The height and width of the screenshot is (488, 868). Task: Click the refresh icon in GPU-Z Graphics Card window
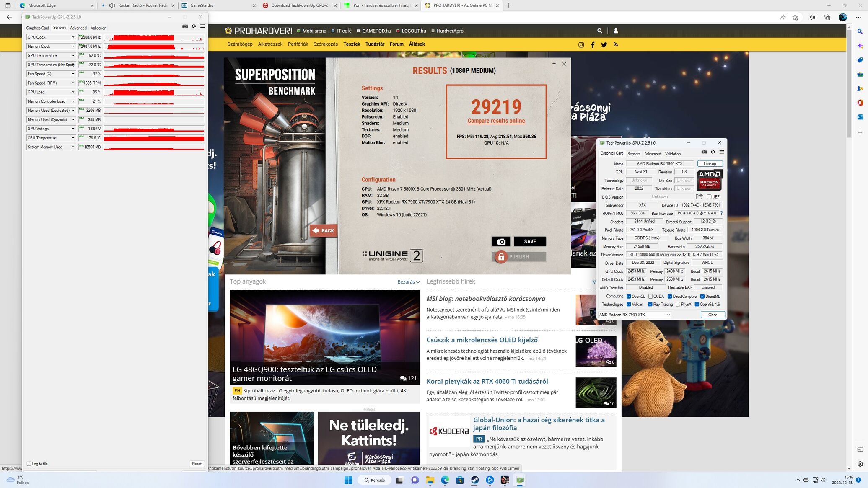click(713, 152)
